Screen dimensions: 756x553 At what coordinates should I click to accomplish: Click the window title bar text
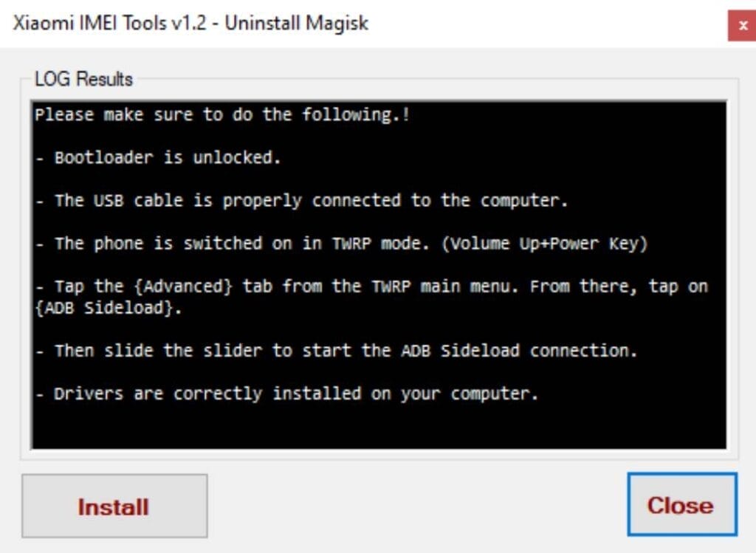[188, 23]
